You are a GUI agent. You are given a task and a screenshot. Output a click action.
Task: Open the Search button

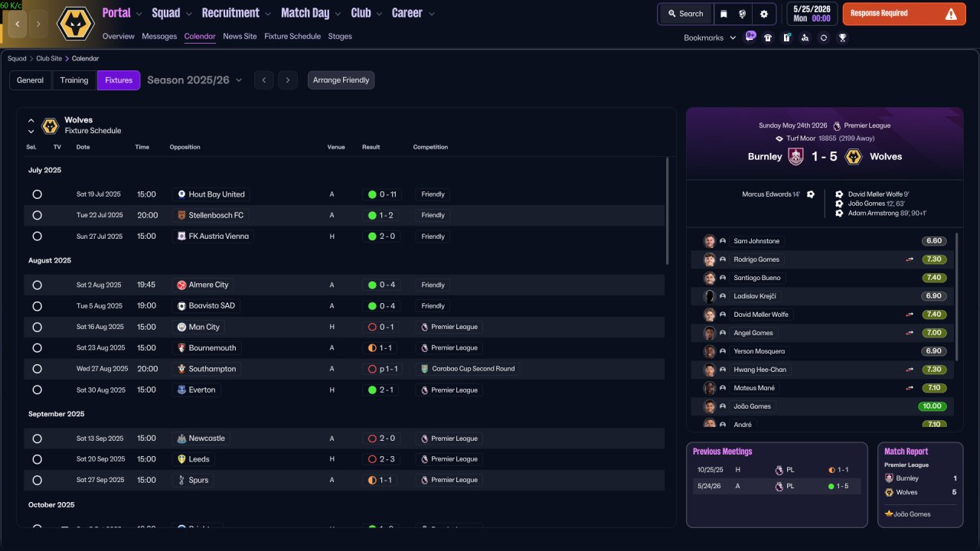coord(685,14)
